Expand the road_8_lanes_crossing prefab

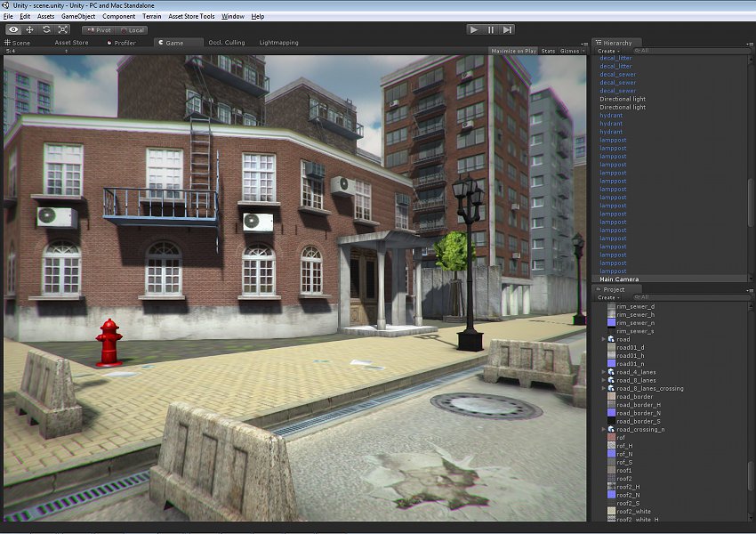coord(603,388)
